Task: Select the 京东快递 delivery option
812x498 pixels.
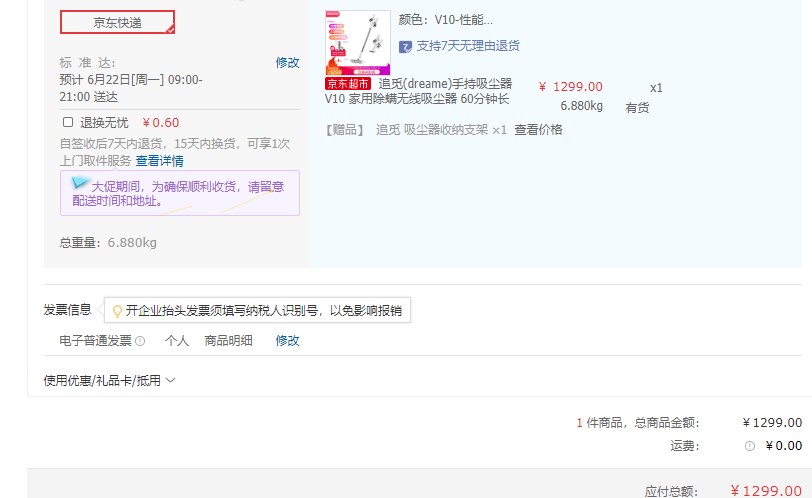Action: click(118, 22)
